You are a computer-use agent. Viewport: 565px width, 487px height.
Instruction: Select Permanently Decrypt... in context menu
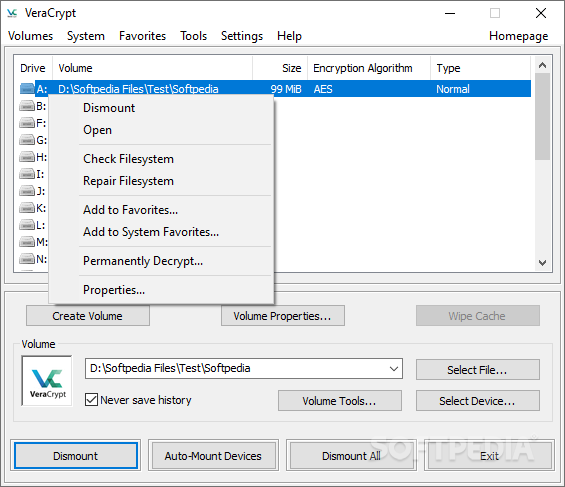161,261
